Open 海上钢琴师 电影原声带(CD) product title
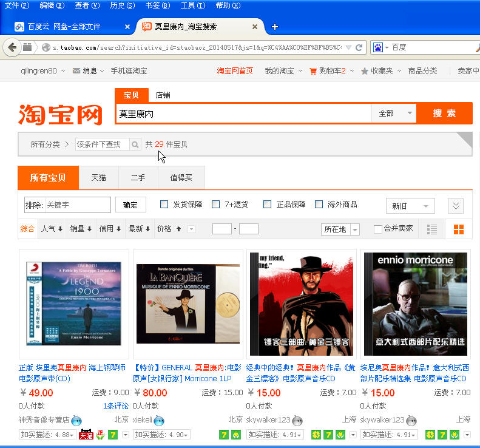 coord(72,373)
